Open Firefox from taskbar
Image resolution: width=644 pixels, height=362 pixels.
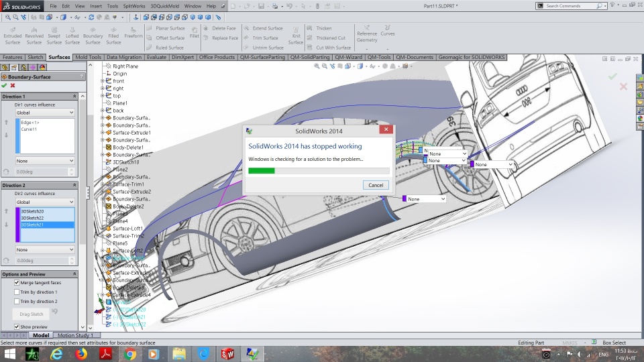[81, 353]
